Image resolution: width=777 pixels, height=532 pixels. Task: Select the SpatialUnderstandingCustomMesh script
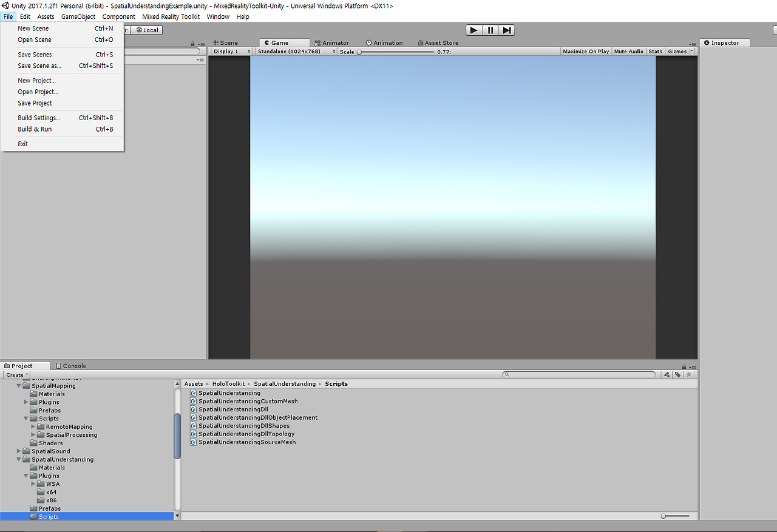244,402
